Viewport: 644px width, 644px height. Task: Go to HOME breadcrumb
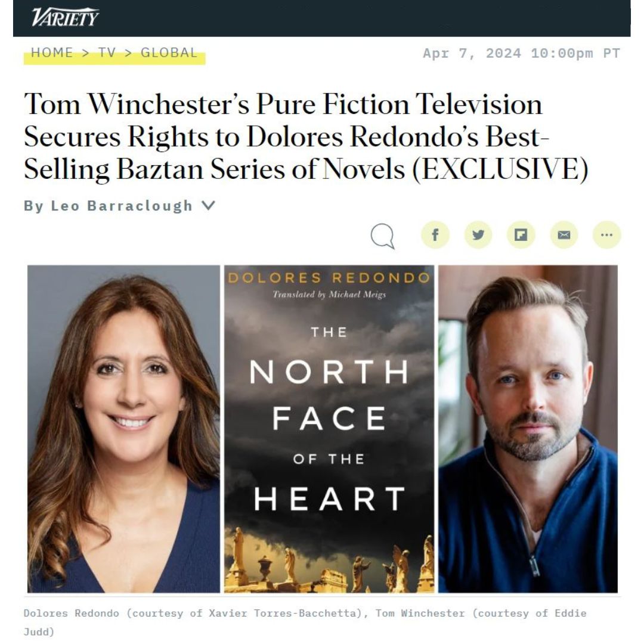[52, 52]
